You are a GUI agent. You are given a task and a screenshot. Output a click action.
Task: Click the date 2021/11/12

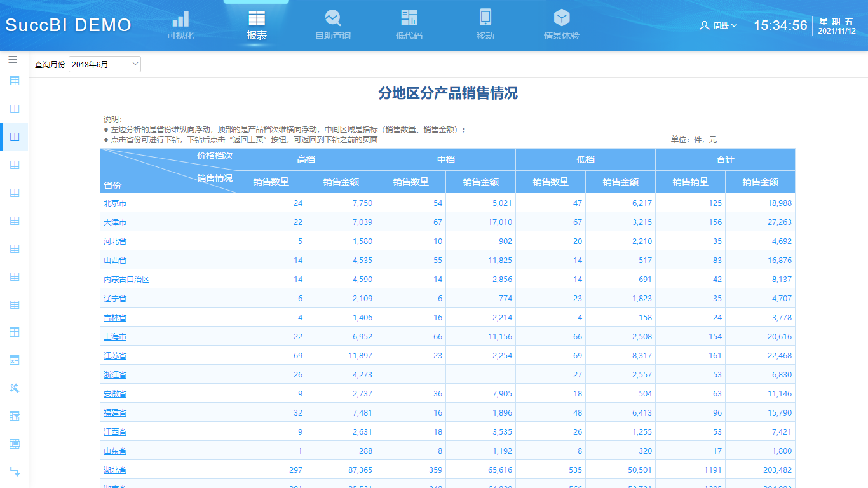coord(836,31)
